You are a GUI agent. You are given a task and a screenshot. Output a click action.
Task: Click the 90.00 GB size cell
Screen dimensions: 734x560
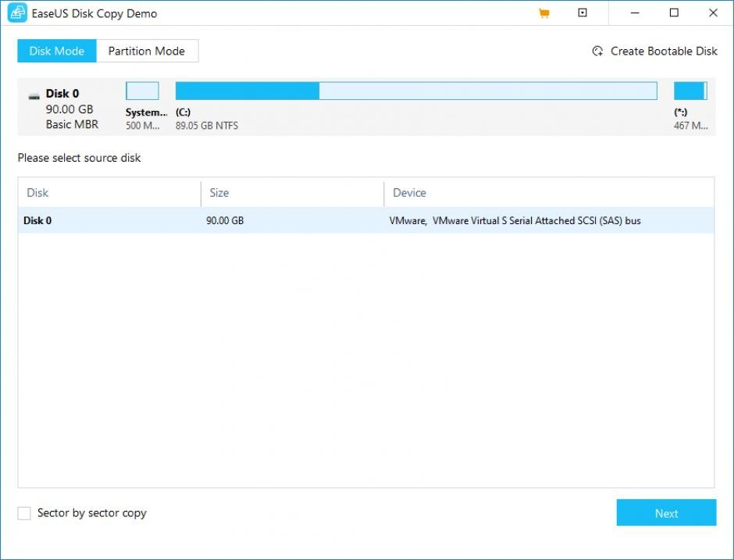(x=225, y=220)
